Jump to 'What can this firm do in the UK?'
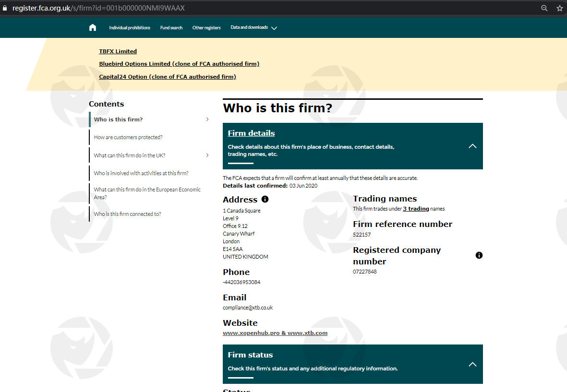 [130, 155]
